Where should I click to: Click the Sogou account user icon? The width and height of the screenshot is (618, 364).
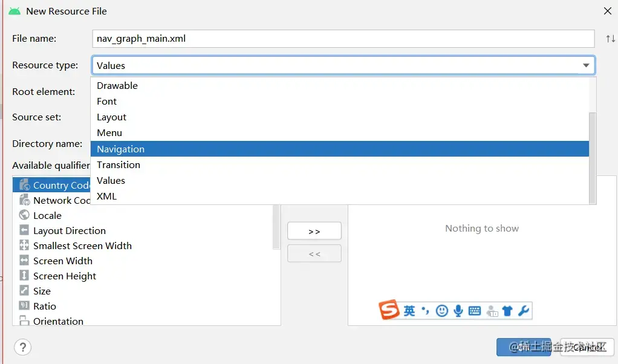click(492, 311)
